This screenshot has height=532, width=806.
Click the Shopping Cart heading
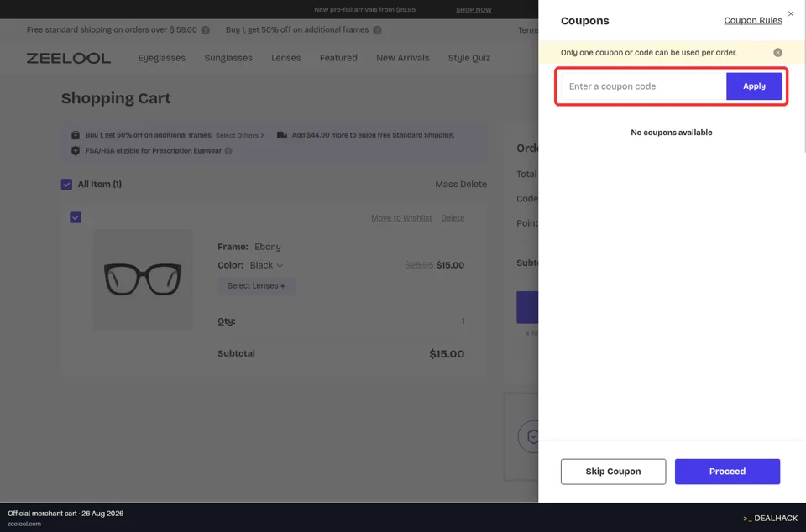[x=116, y=98]
